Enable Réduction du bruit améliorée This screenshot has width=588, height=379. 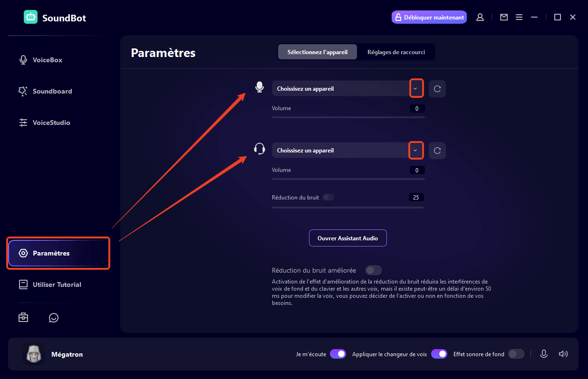(x=374, y=270)
